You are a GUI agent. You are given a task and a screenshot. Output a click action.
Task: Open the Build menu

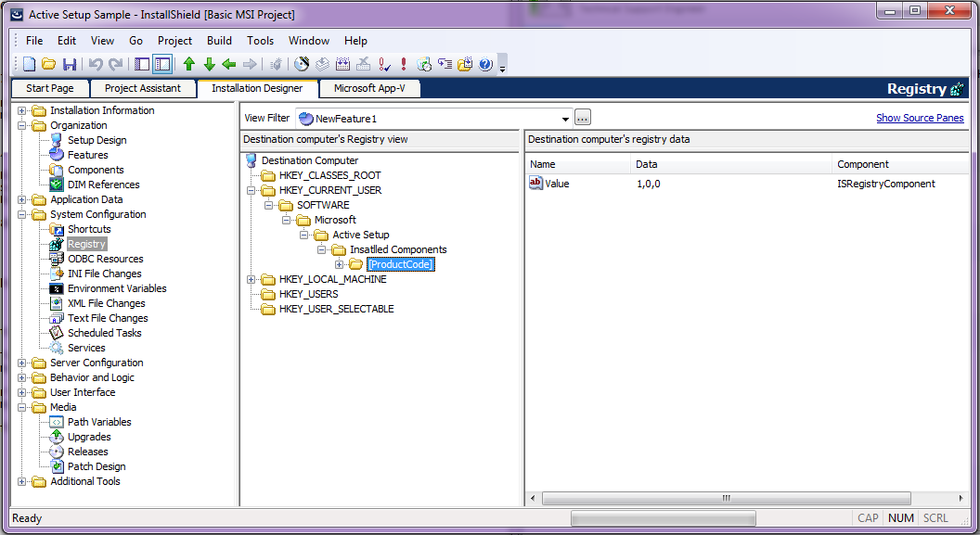point(219,41)
